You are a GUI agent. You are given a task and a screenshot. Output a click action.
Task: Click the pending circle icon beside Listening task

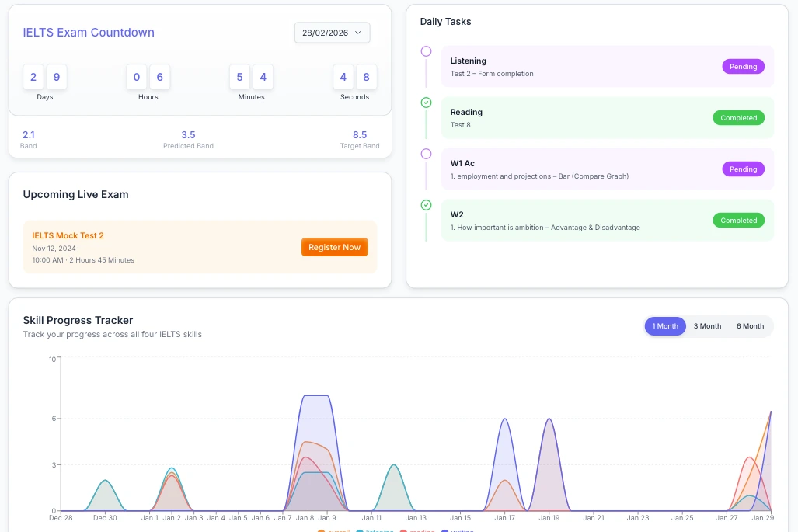click(x=425, y=50)
